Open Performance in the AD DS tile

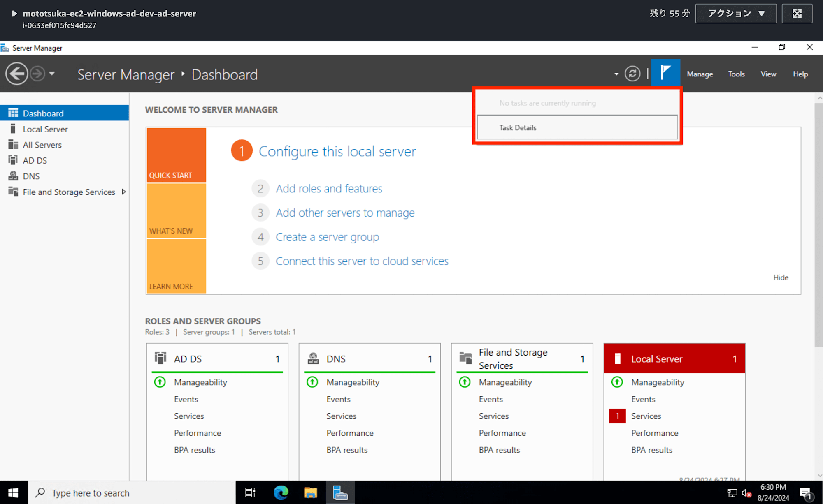pyautogui.click(x=198, y=433)
